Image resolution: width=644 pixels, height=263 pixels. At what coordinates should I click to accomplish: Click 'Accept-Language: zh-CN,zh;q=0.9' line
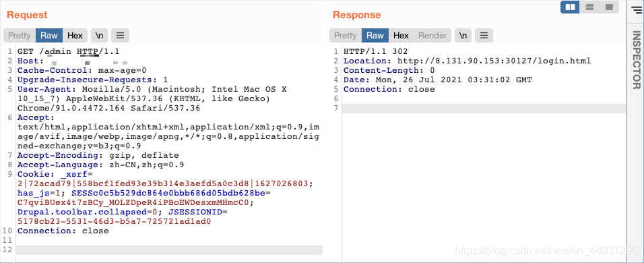click(100, 165)
